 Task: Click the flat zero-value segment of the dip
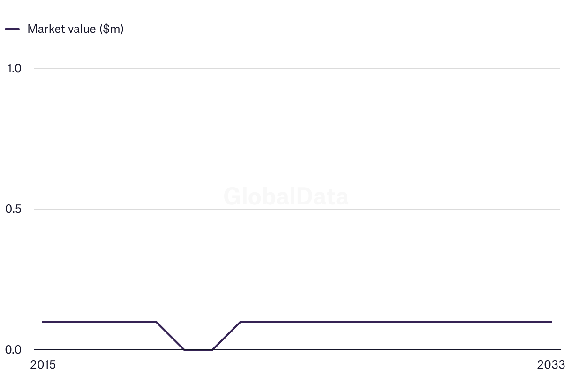click(x=198, y=349)
